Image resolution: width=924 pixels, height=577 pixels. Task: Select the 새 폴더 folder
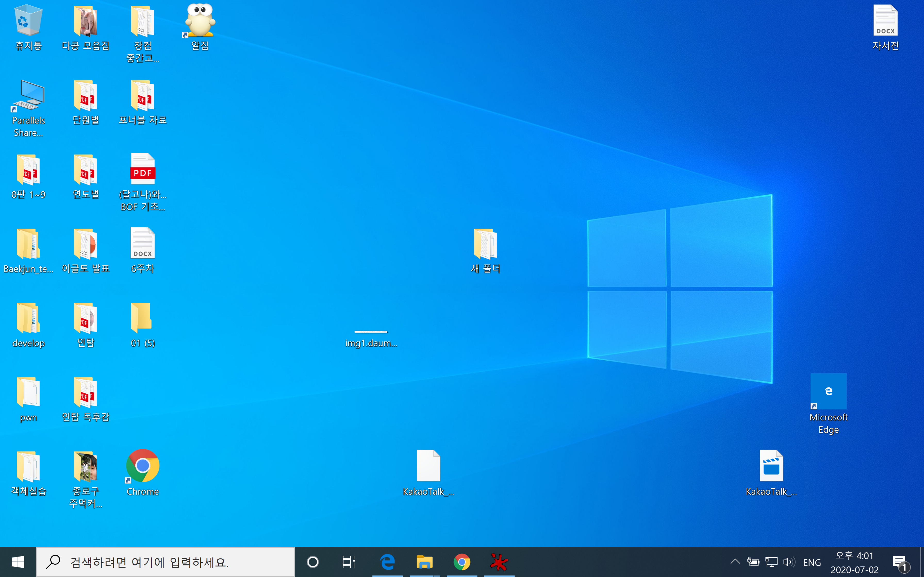485,244
